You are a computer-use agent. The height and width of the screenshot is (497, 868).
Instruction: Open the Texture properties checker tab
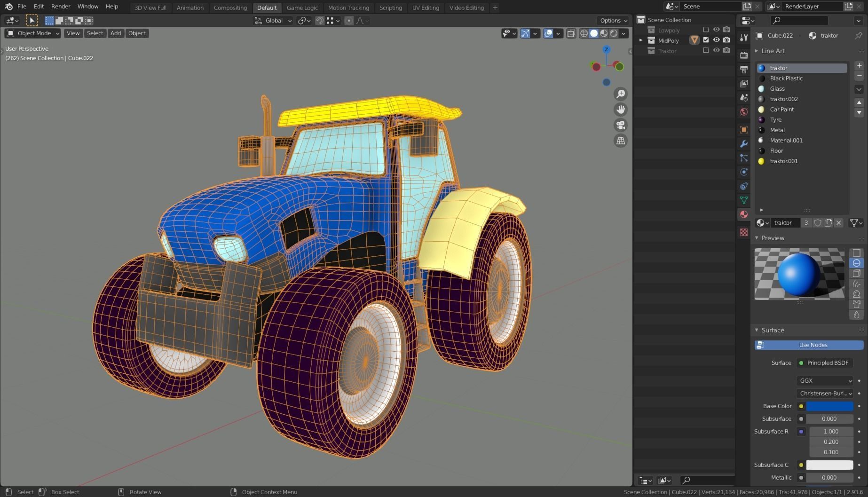coord(744,232)
